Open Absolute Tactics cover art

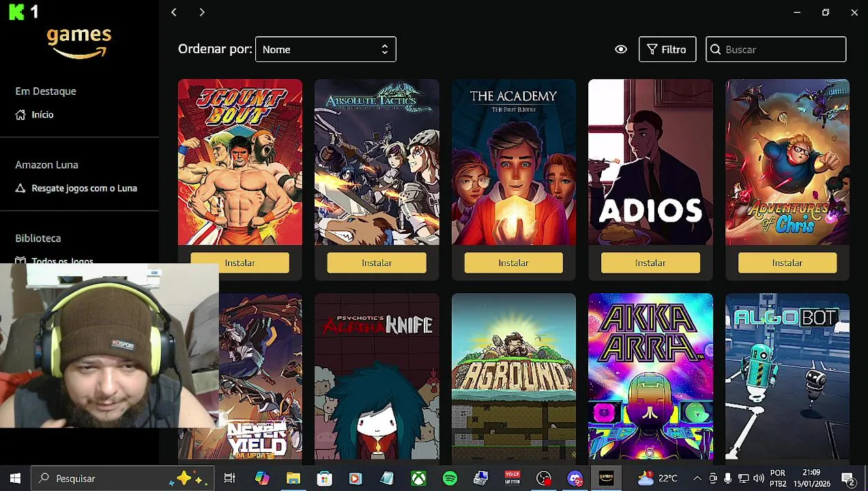point(377,162)
